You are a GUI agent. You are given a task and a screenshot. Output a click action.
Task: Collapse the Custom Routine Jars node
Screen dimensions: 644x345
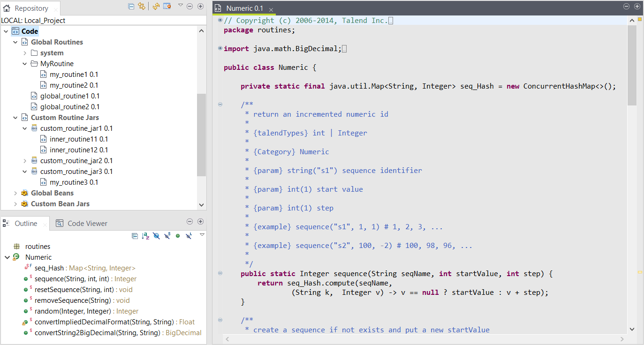pyautogui.click(x=15, y=117)
